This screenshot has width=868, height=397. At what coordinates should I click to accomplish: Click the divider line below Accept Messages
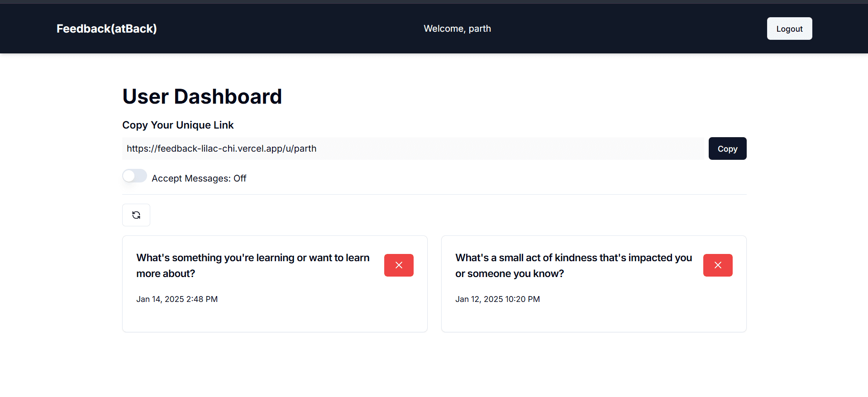coord(434,195)
